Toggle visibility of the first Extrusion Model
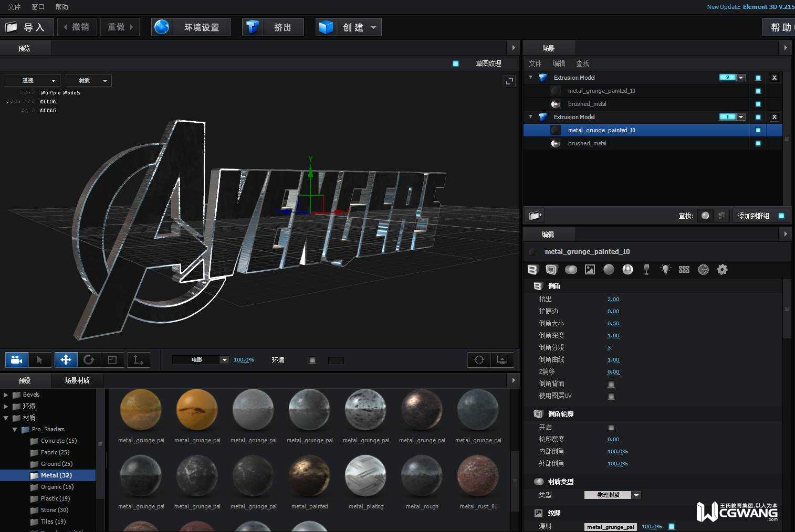The width and height of the screenshot is (795, 532). coord(758,78)
